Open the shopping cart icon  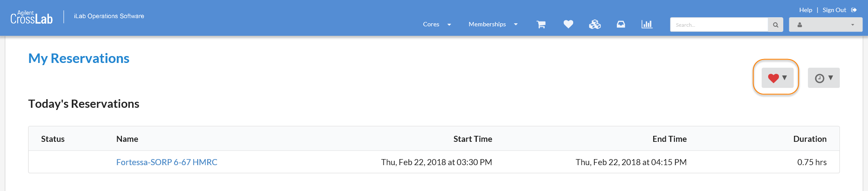point(541,25)
